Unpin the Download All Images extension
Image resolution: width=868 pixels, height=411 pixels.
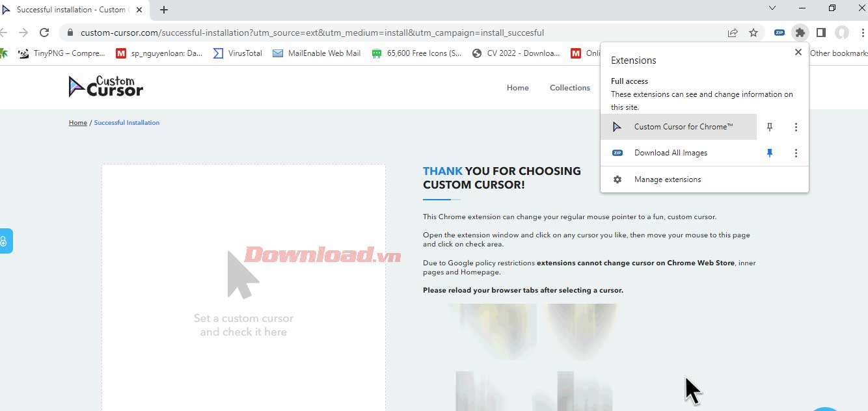pos(769,152)
